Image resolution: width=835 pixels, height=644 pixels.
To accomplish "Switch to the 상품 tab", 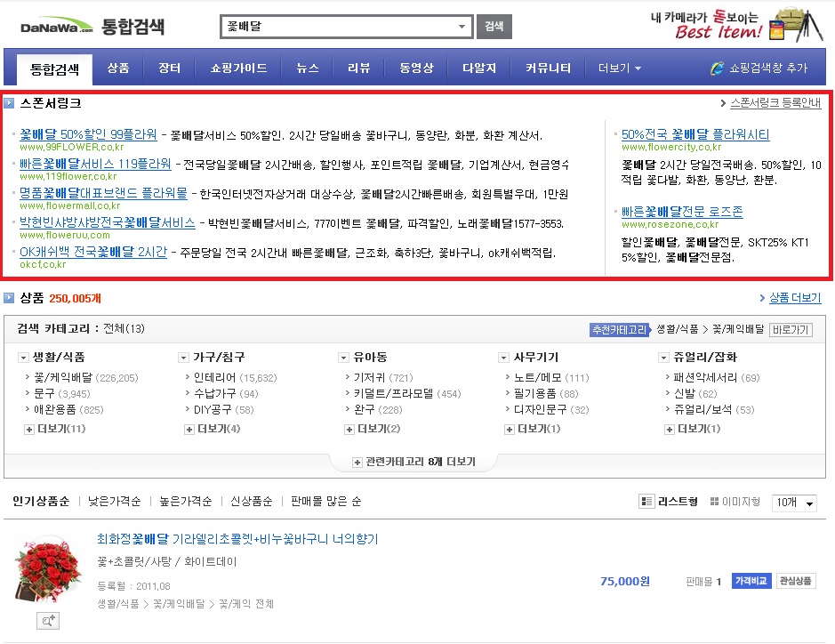I will click(x=117, y=68).
